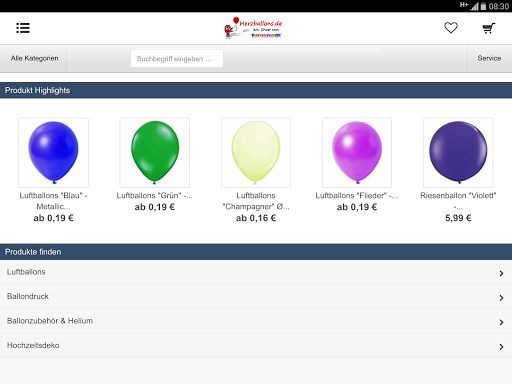512x384 pixels.
Task: Open the shopping cart icon
Action: point(489,28)
